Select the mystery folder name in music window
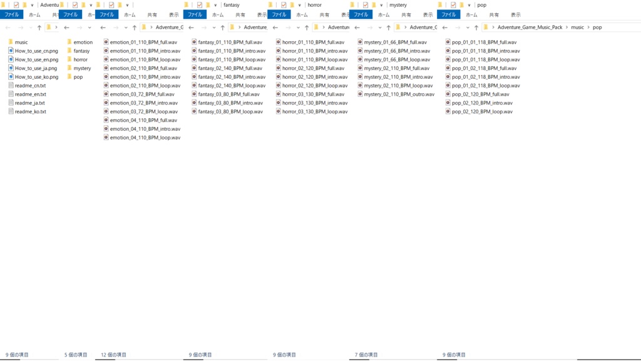This screenshot has height=364, width=641. [x=82, y=68]
